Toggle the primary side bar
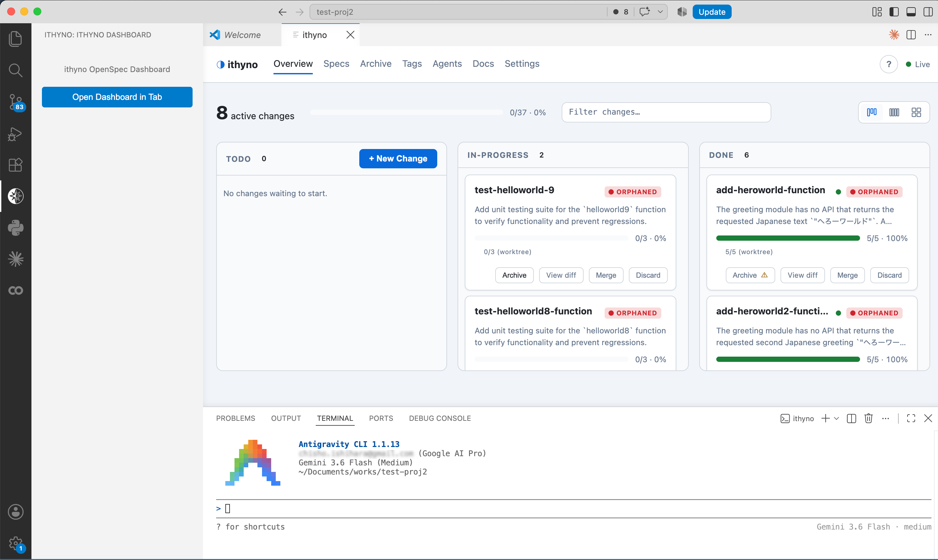Viewport: 938px width, 560px height. click(x=894, y=12)
